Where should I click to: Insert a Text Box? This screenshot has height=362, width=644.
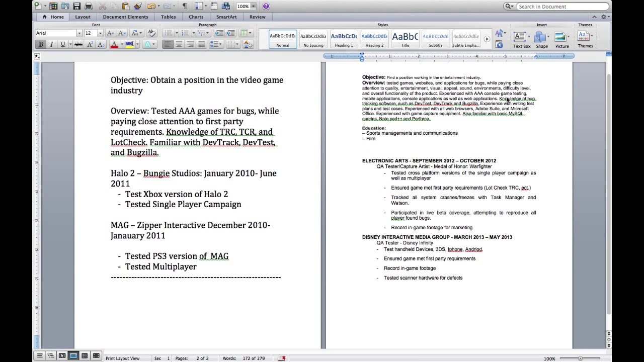[521, 39]
